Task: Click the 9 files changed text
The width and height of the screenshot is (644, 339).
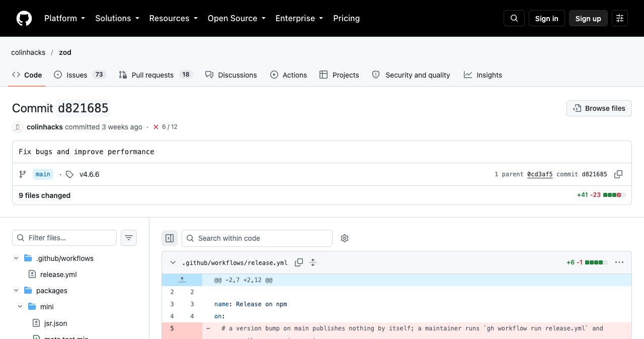Action: (x=45, y=195)
